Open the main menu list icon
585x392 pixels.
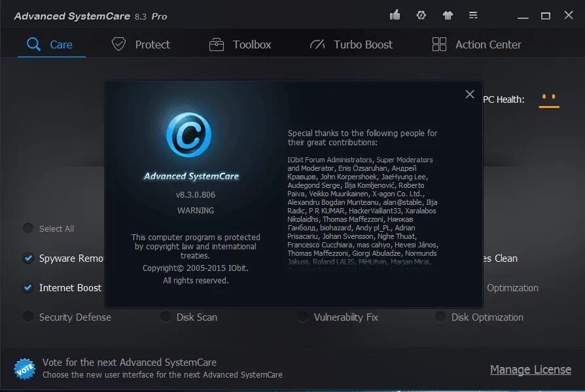pyautogui.click(x=473, y=15)
